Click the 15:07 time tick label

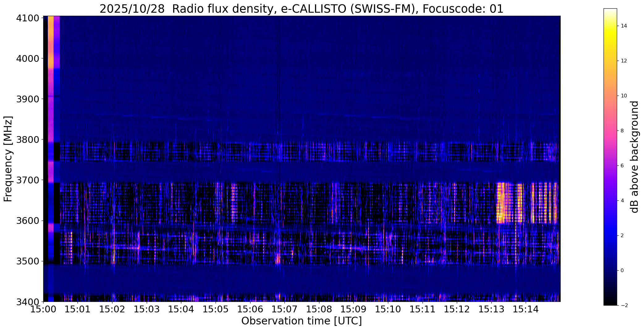point(285,309)
